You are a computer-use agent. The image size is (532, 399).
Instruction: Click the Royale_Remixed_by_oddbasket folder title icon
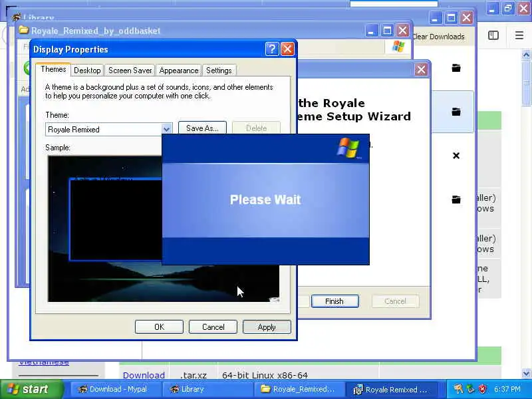click(24, 30)
